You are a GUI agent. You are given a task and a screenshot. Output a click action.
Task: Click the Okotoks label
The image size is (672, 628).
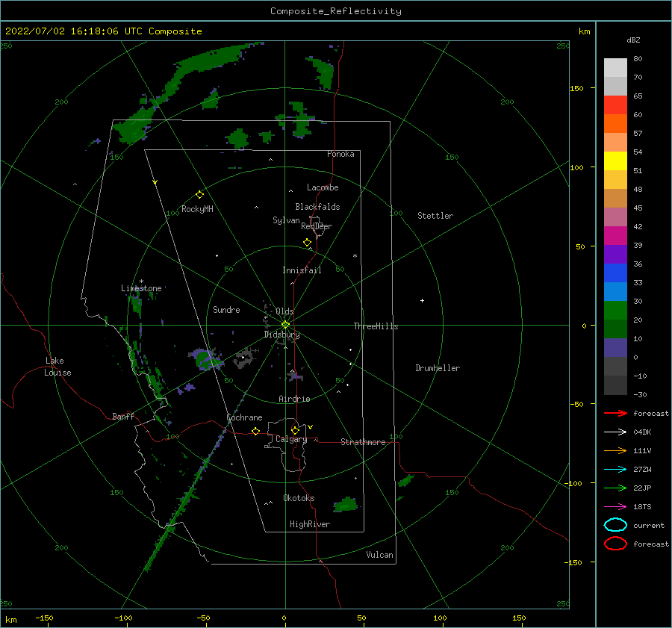click(299, 498)
